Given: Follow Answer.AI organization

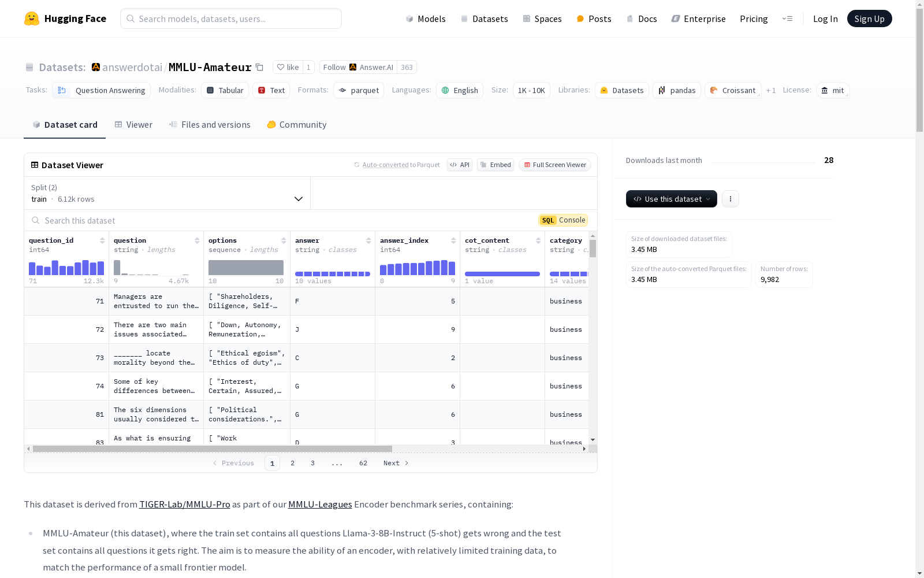Looking at the screenshot, I should click(358, 67).
